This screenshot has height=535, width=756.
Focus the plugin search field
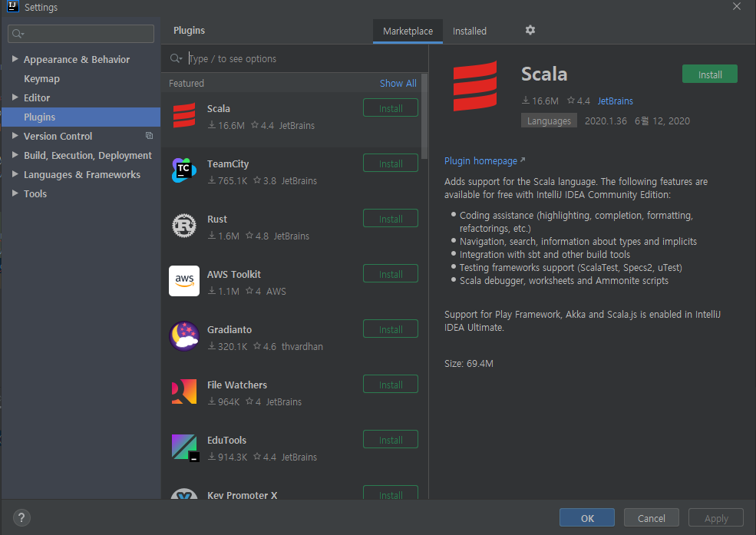coord(294,59)
